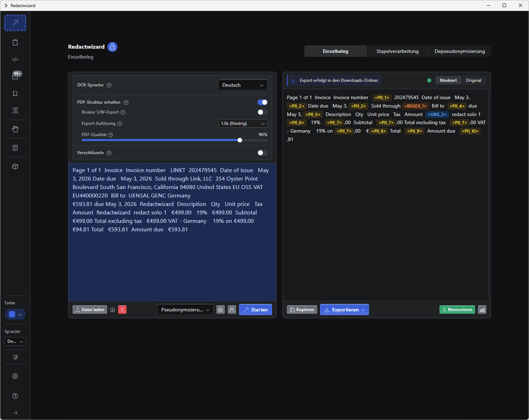529x420 pixels.
Task: Open the clipboard icon in the sidebar
Action: pyautogui.click(x=15, y=43)
